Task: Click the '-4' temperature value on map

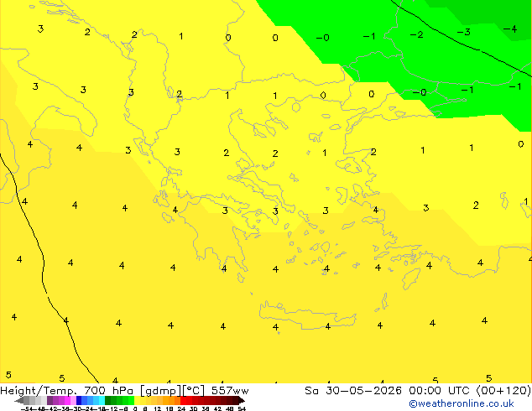Action: [510, 29]
